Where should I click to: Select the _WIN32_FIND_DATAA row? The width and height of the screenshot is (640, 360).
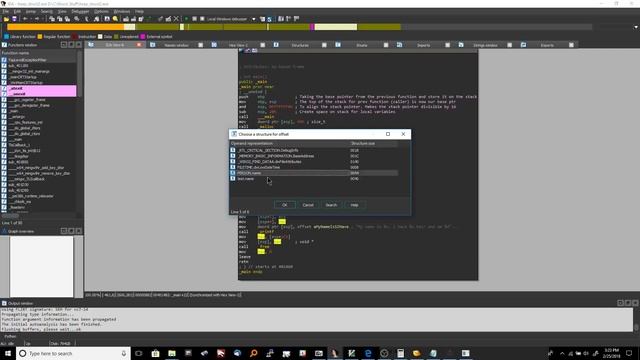[313, 162]
